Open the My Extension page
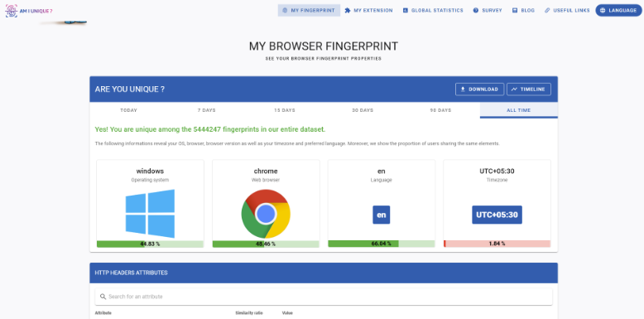Viewport: 644px width, 319px height. click(368, 10)
